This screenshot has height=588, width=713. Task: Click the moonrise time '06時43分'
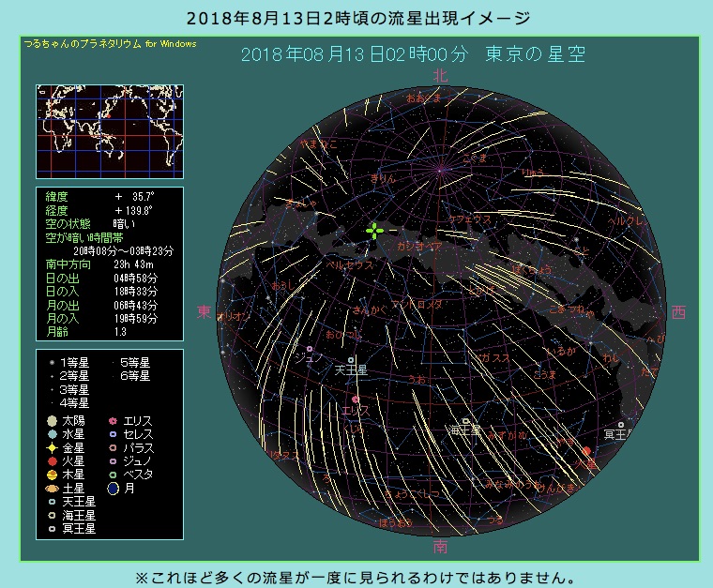point(135,305)
